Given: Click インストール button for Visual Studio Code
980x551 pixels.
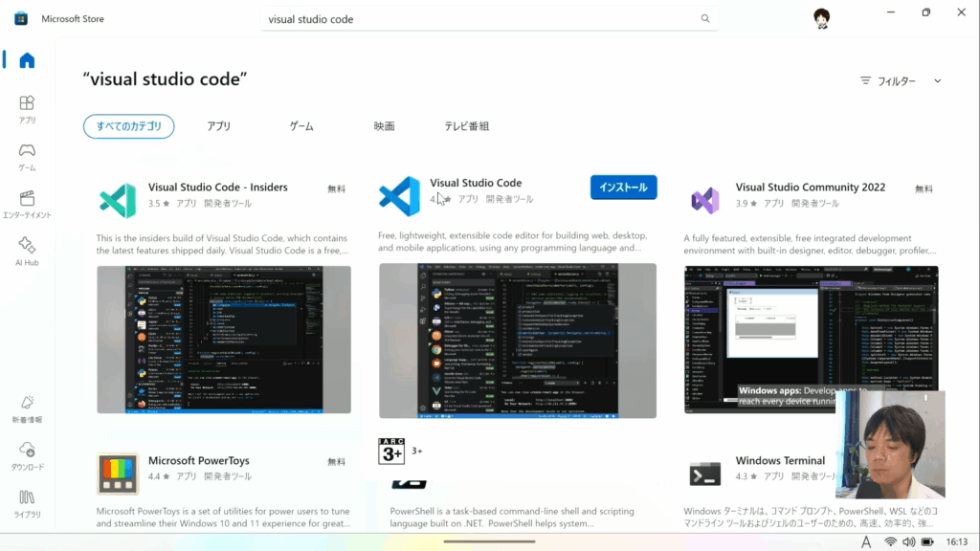Looking at the screenshot, I should click(623, 187).
